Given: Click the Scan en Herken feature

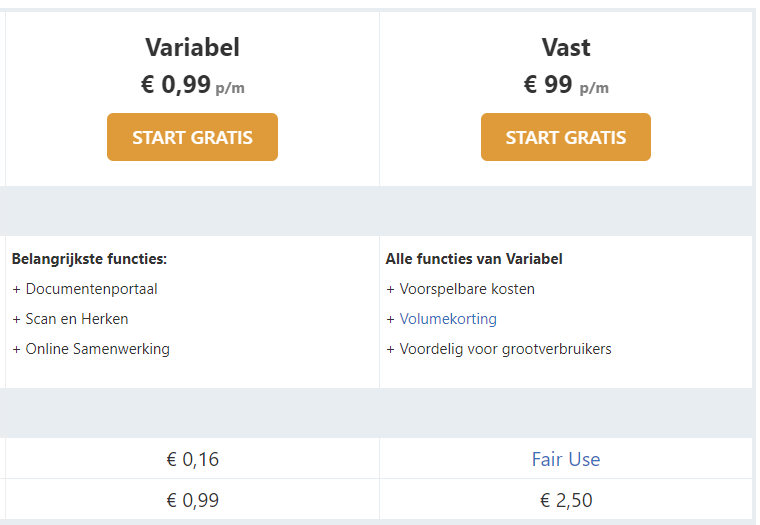Looking at the screenshot, I should [77, 319].
